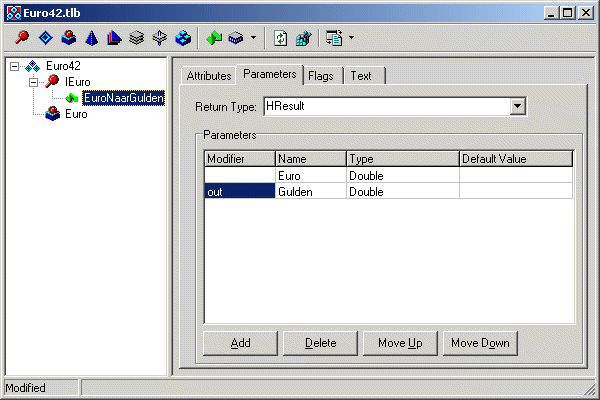
Task: Click the New Enumeration pyramid icon
Action: [91, 38]
